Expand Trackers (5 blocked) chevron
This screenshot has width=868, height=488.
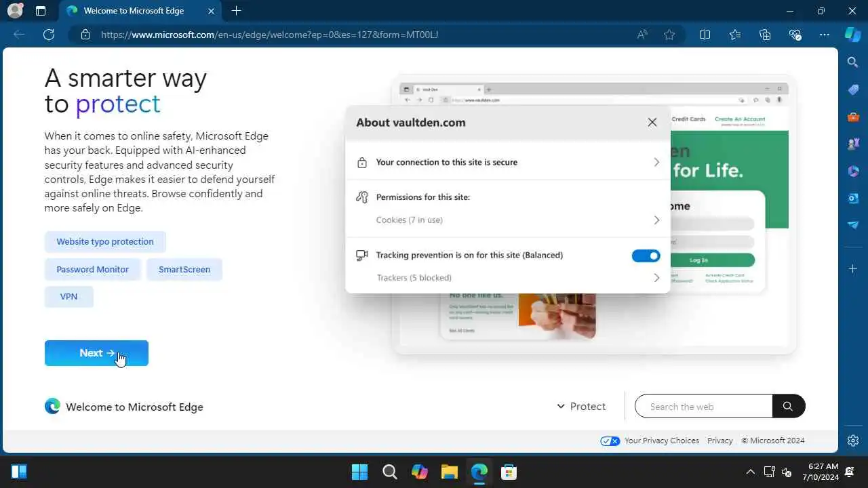pos(656,278)
